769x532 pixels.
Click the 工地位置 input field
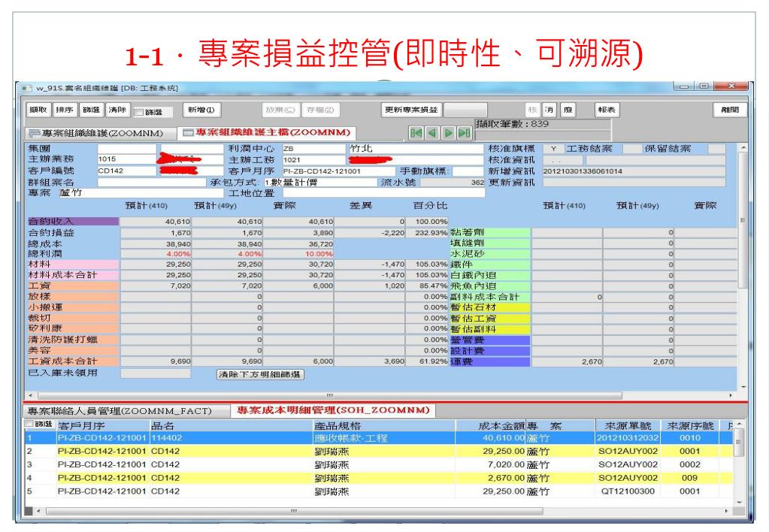pos(383,193)
